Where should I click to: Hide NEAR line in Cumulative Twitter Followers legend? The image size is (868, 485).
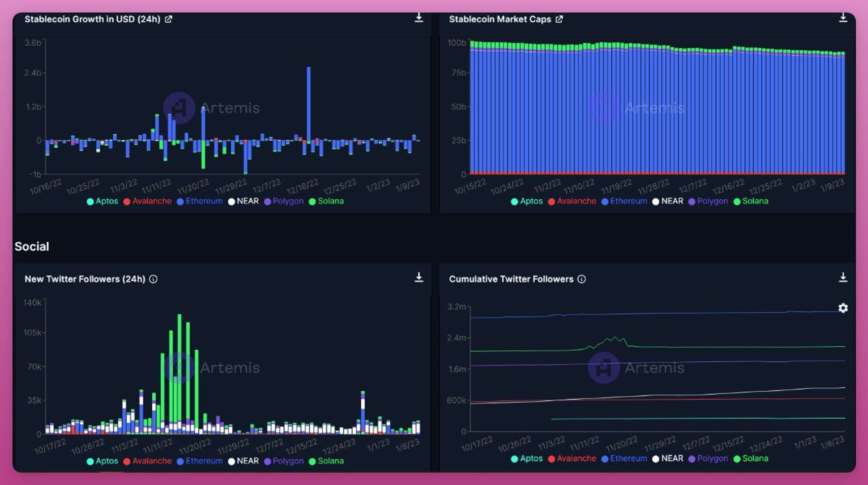[667, 458]
